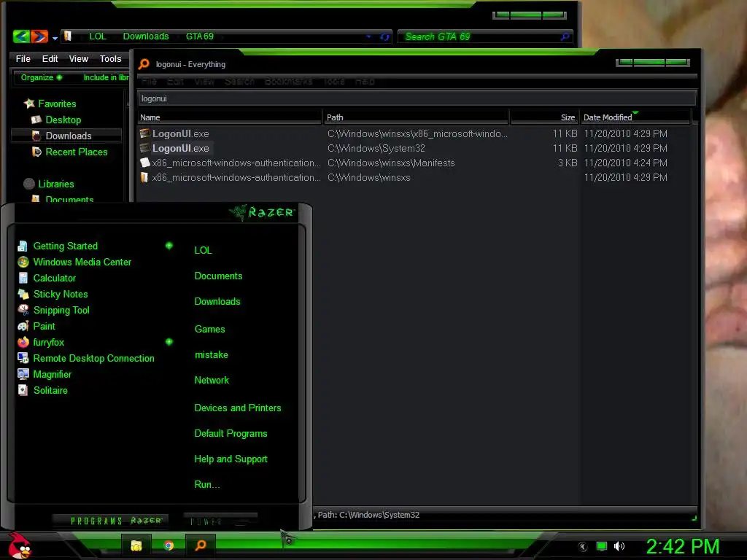Click the Angry Birds Start orb
The height and width of the screenshot is (560, 747).
[19, 545]
